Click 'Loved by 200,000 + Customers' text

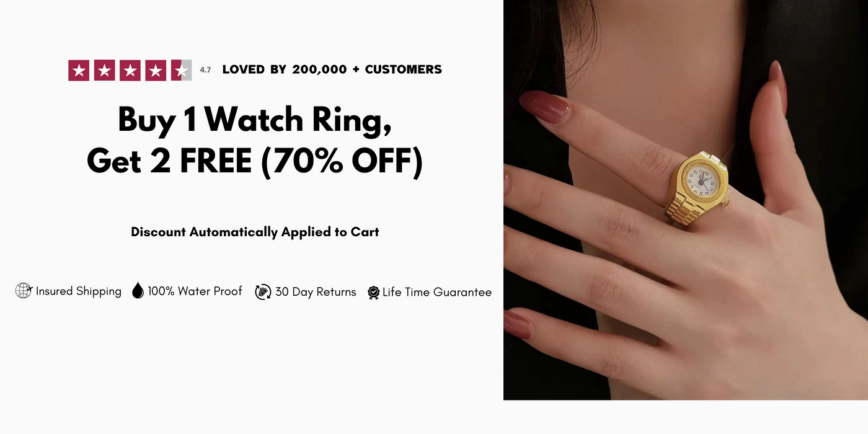332,69
